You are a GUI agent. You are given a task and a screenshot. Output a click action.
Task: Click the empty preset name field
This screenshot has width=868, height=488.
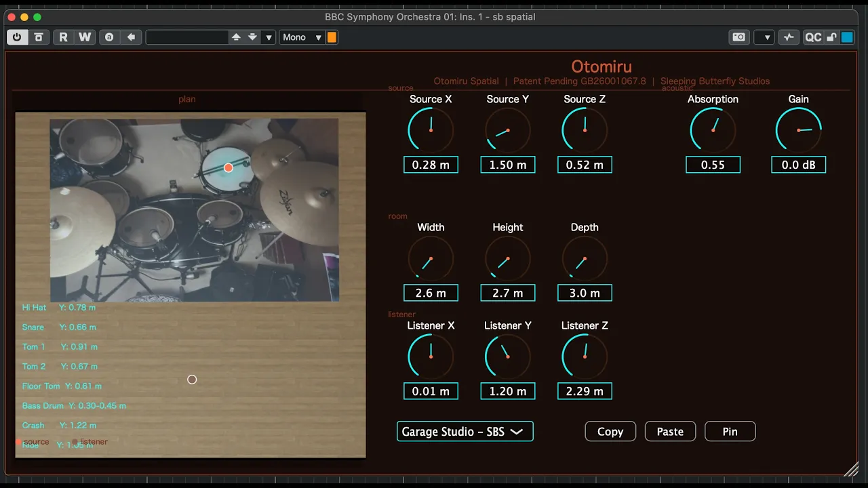(x=186, y=37)
